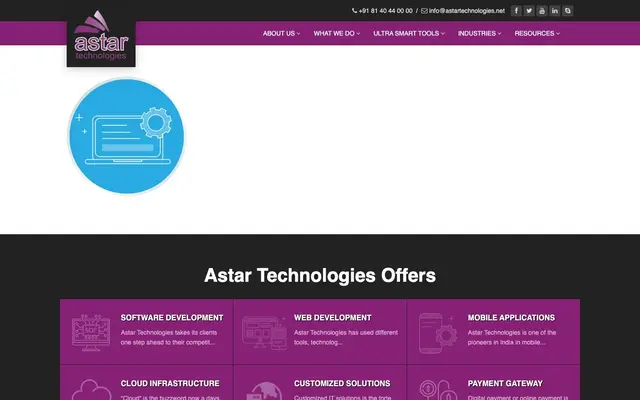Expand the About Us chevron
This screenshot has width=640, height=400.
click(298, 33)
